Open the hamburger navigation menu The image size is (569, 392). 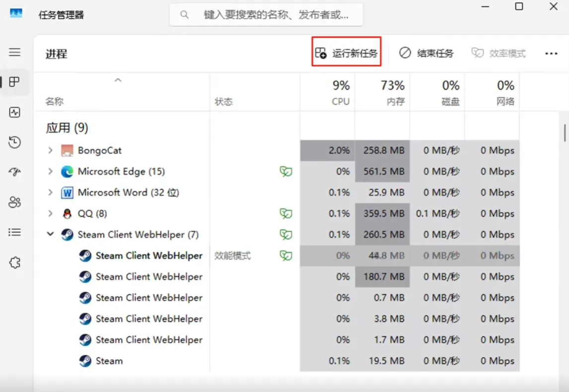pyautogui.click(x=14, y=52)
